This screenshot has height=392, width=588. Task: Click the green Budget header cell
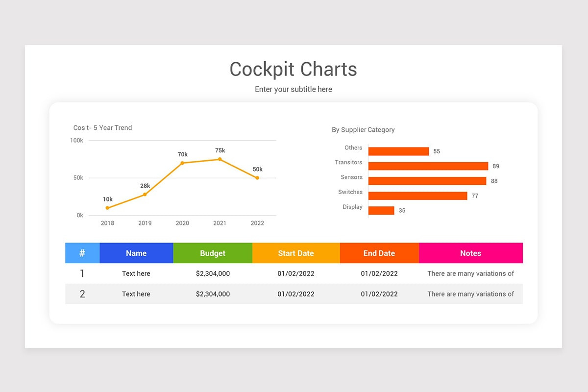coord(213,253)
